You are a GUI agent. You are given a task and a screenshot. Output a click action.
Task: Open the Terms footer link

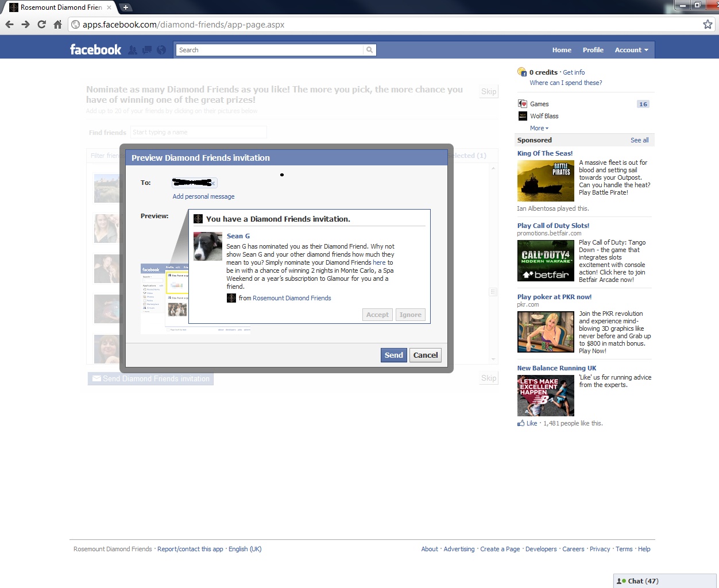coord(624,549)
